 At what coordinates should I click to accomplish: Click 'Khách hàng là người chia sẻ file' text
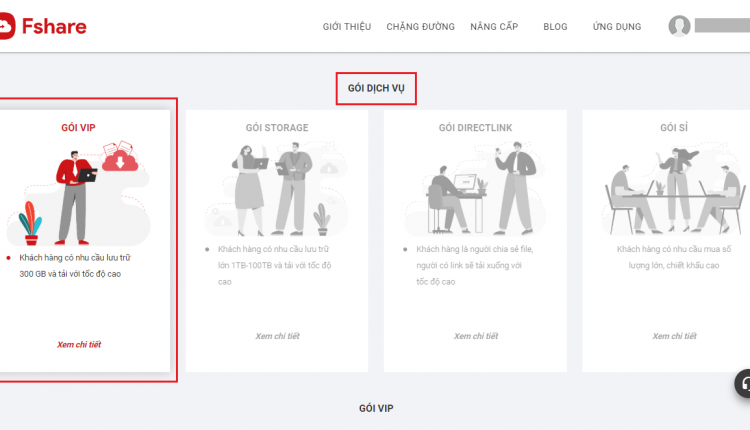coord(474,249)
